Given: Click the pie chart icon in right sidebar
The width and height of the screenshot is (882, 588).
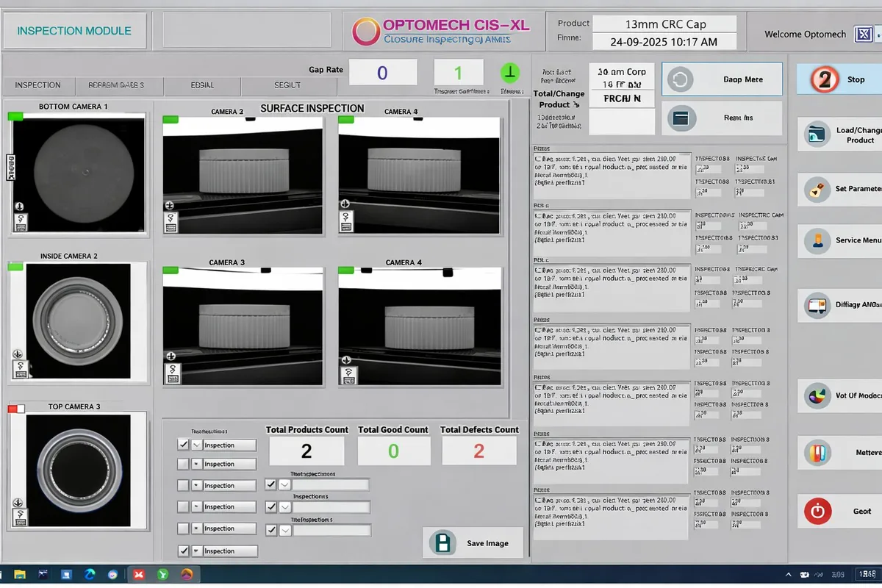Looking at the screenshot, I should (817, 395).
